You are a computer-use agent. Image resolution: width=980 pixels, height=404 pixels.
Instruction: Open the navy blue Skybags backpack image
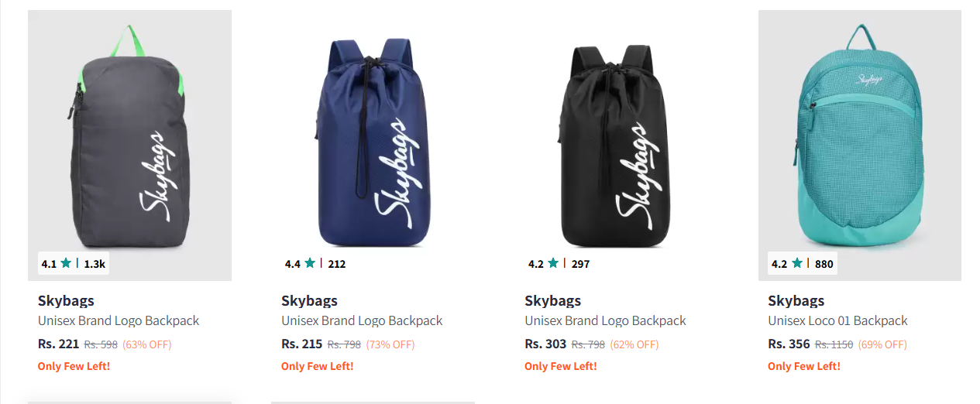point(373,146)
